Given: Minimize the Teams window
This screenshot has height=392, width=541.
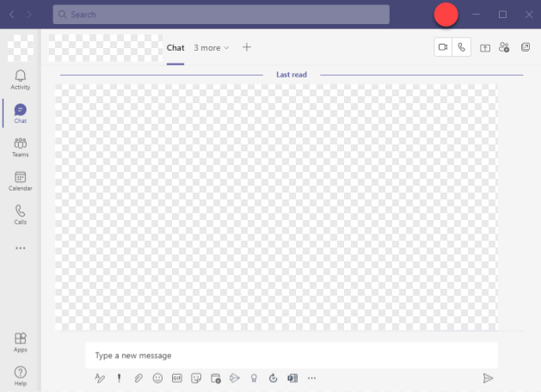Looking at the screenshot, I should [x=476, y=15].
